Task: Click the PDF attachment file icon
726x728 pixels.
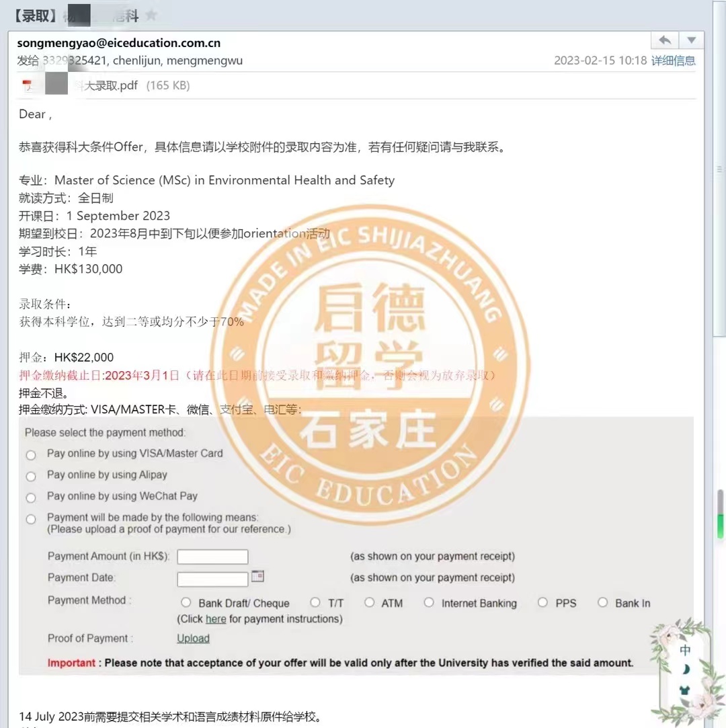Action: tap(28, 85)
